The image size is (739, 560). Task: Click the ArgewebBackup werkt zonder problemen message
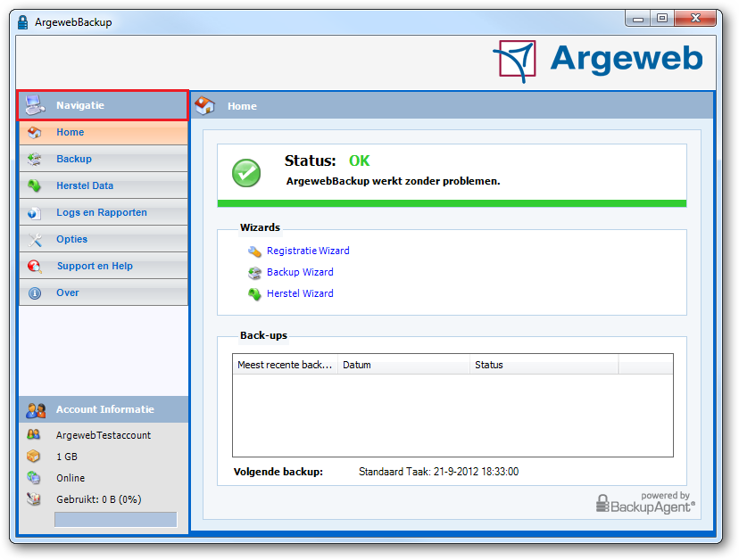(393, 181)
